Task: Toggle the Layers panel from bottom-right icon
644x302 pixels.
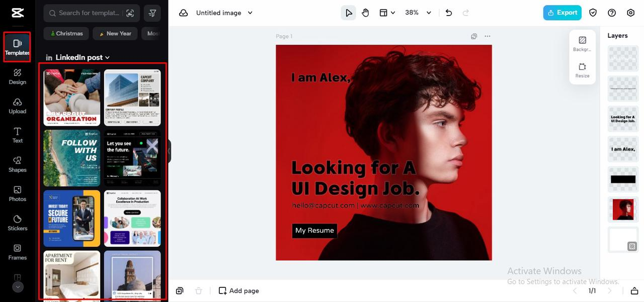Action: [x=634, y=290]
